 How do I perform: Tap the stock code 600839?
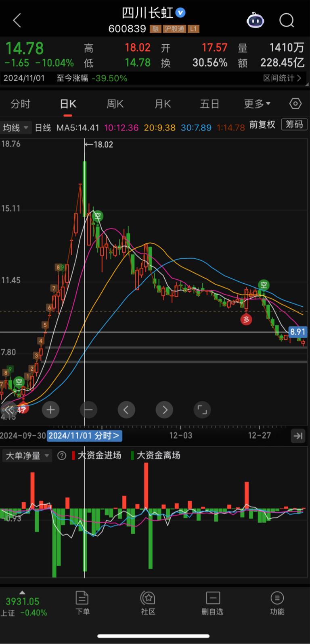tap(127, 29)
